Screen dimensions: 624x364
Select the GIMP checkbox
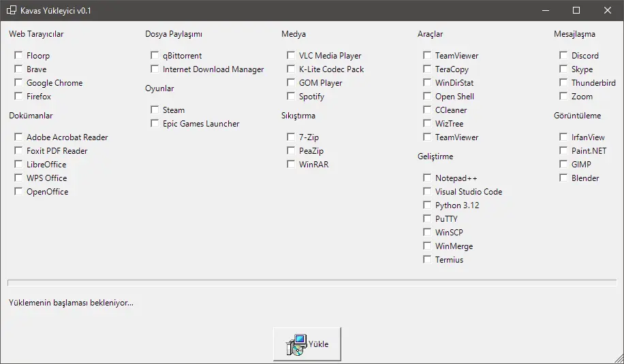click(x=563, y=164)
